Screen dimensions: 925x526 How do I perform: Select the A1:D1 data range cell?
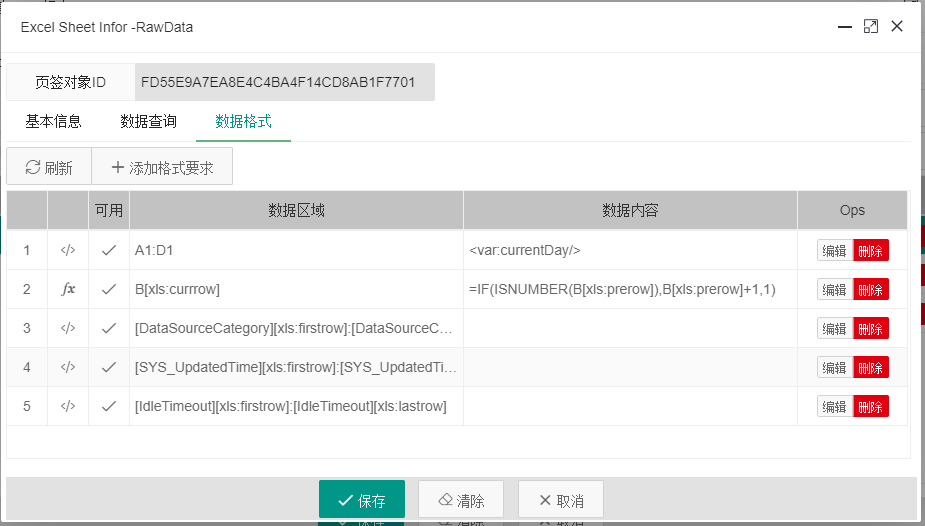[296, 250]
